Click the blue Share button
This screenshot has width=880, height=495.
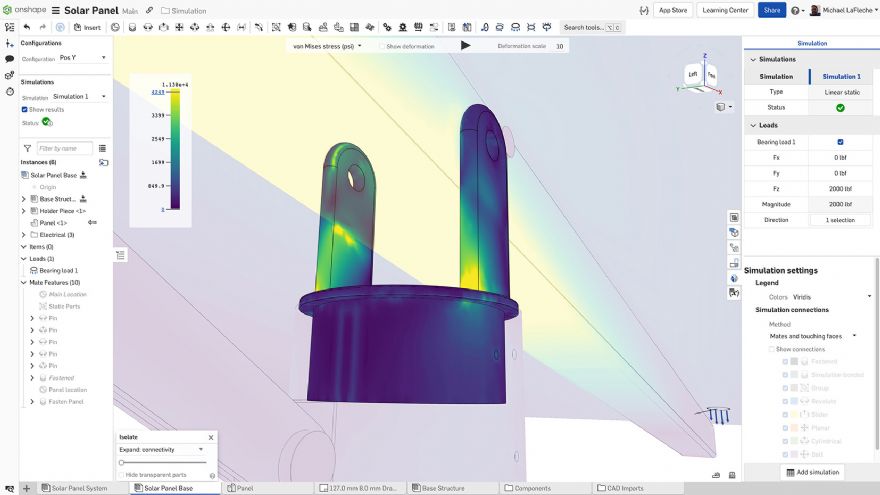tap(772, 10)
